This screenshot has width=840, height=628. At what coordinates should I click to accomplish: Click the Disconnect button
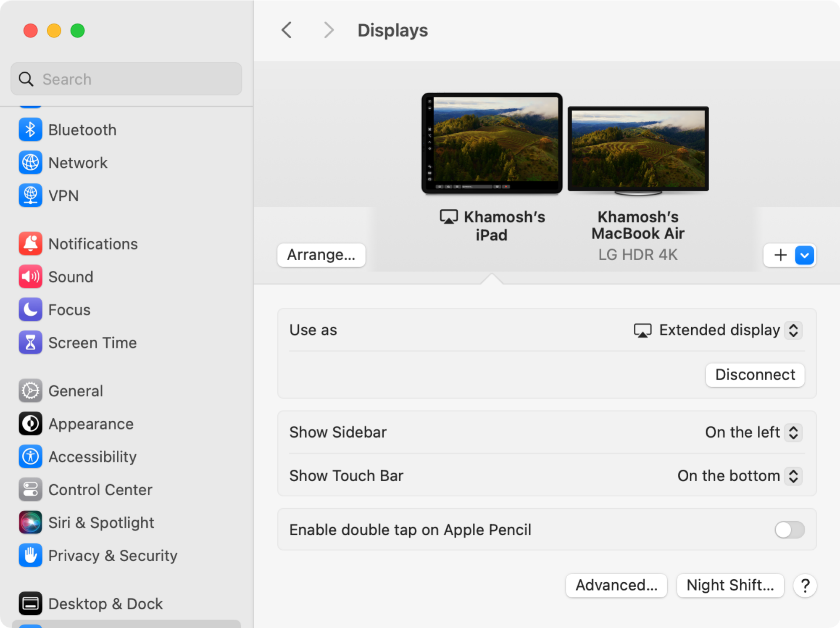(x=755, y=375)
